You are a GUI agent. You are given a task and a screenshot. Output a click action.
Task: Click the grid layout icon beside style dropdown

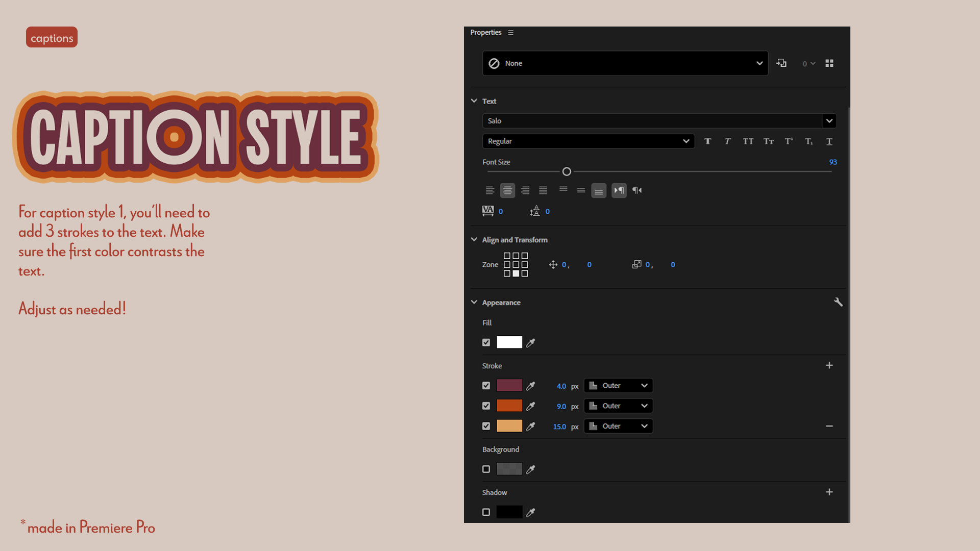(829, 63)
